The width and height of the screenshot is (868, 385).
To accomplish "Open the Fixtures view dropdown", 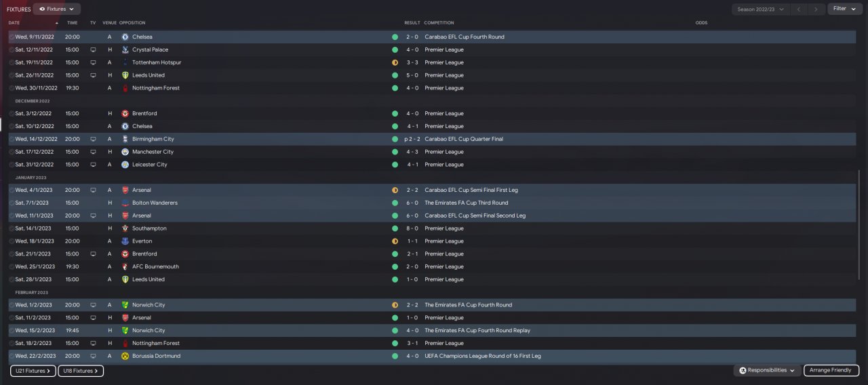I will tap(56, 9).
